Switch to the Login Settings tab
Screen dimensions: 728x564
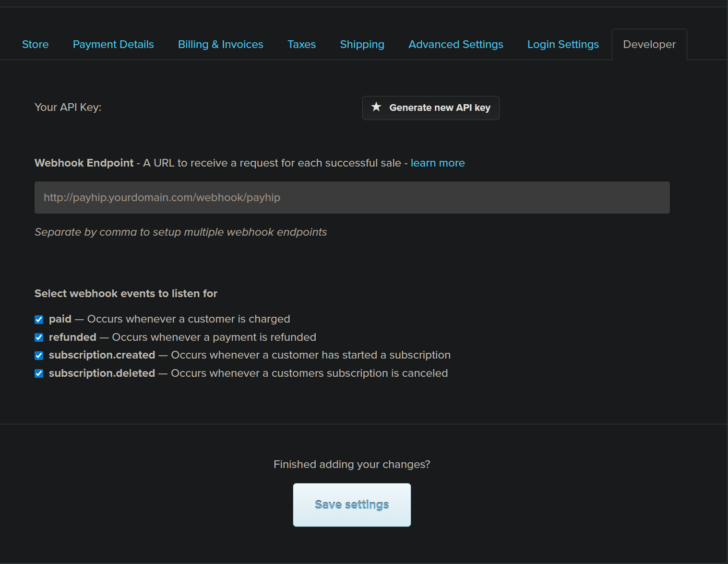pyautogui.click(x=562, y=44)
